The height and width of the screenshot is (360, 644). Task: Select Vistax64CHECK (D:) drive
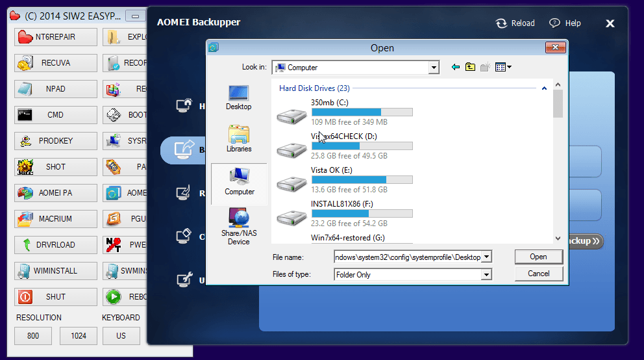point(344,146)
